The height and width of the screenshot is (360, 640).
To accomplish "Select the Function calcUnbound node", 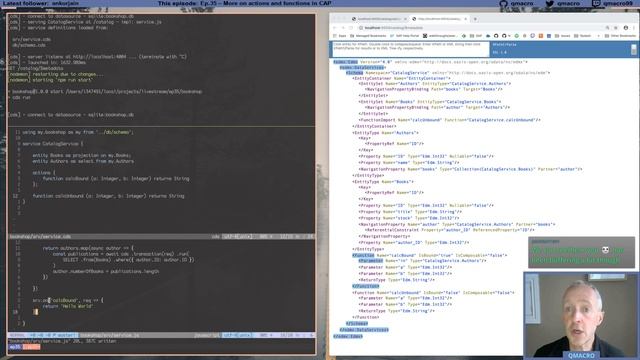I will pyautogui.click(x=433, y=293).
